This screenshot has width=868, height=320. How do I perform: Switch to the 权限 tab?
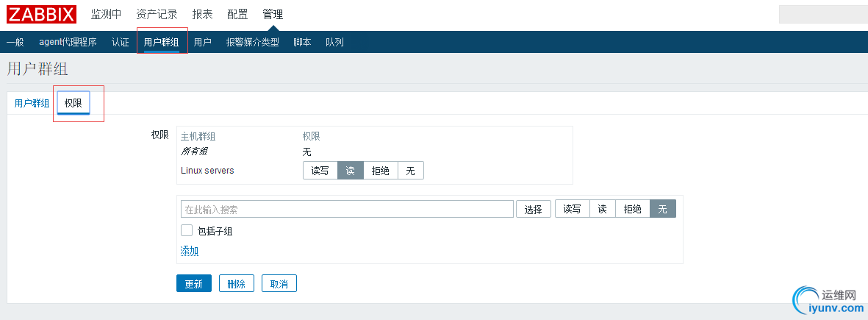73,103
